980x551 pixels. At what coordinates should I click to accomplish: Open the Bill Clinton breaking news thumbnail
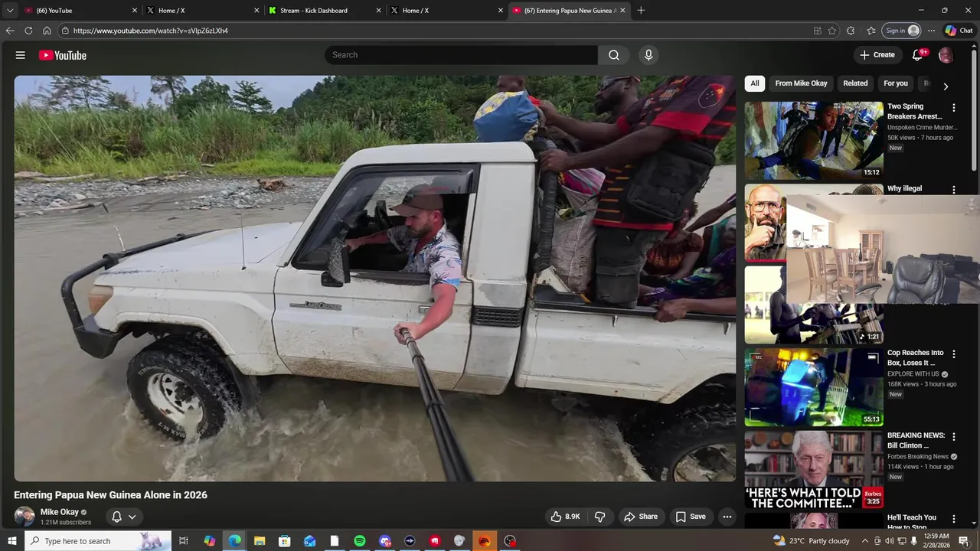[814, 470]
